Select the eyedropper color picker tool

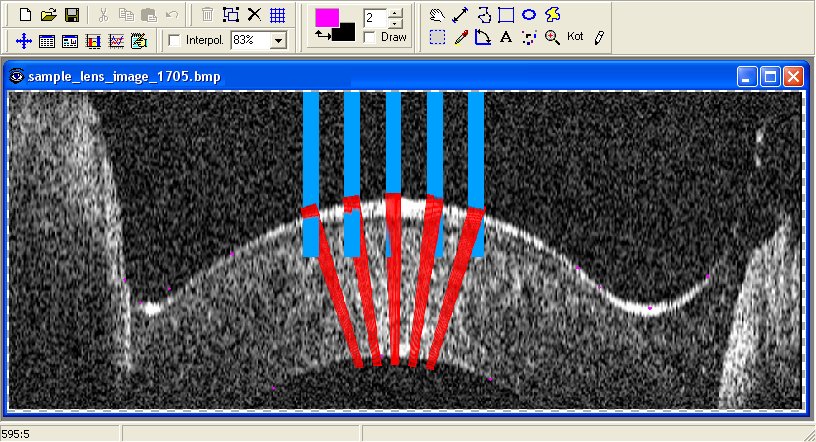[x=460, y=37]
